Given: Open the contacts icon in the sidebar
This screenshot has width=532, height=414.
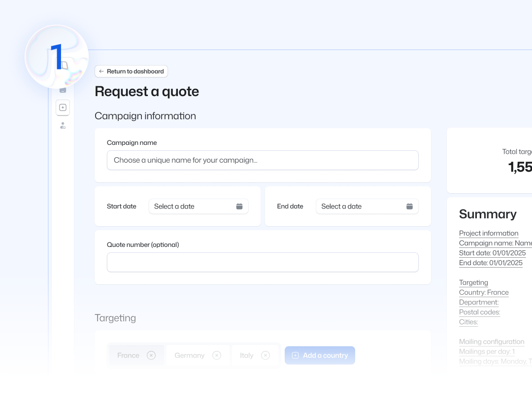Looking at the screenshot, I should pyautogui.click(x=63, y=125).
